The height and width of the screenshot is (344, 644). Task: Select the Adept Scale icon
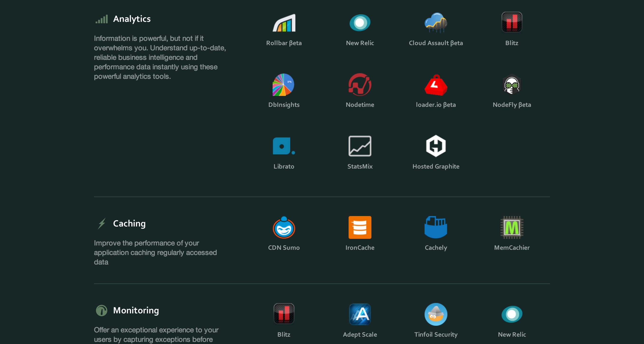[360, 314]
